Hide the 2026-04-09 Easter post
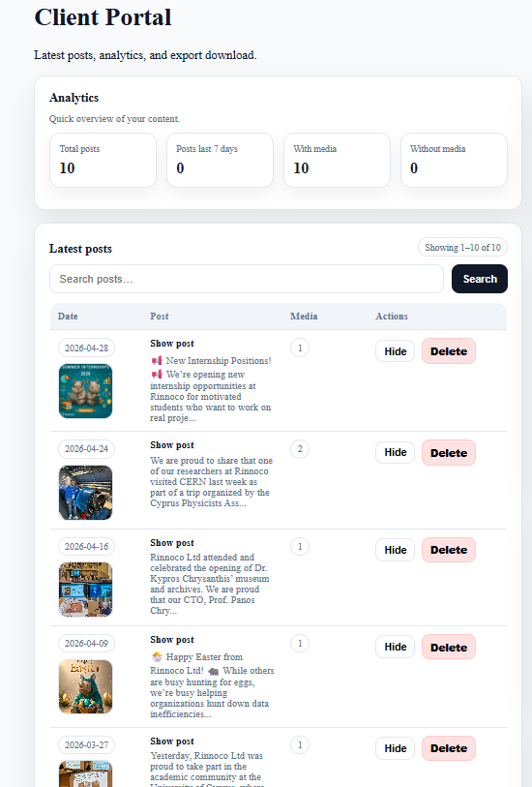 click(x=395, y=647)
